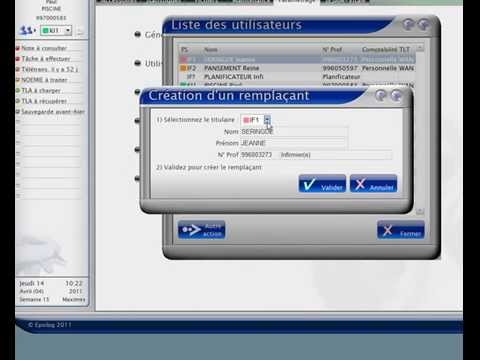Open Tâche à effectuer in sidebar
Screen dimensions: 480x360
[46, 59]
